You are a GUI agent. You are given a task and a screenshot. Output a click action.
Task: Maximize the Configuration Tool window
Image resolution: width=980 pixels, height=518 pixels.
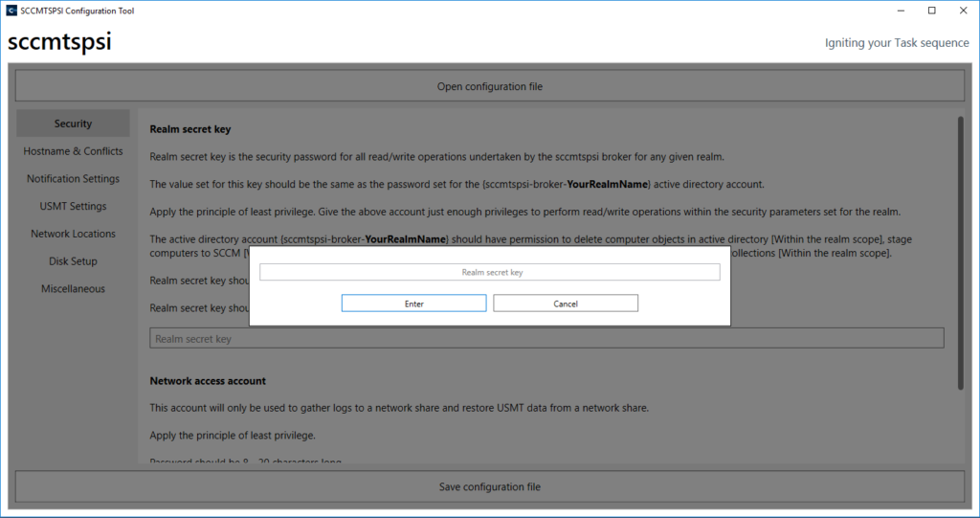(931, 11)
